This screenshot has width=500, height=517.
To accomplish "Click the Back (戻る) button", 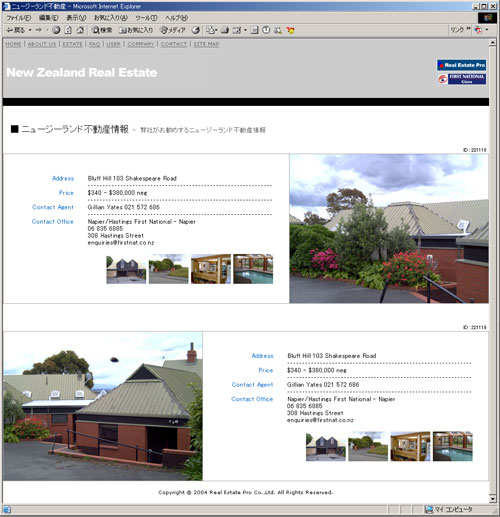I will (x=15, y=30).
